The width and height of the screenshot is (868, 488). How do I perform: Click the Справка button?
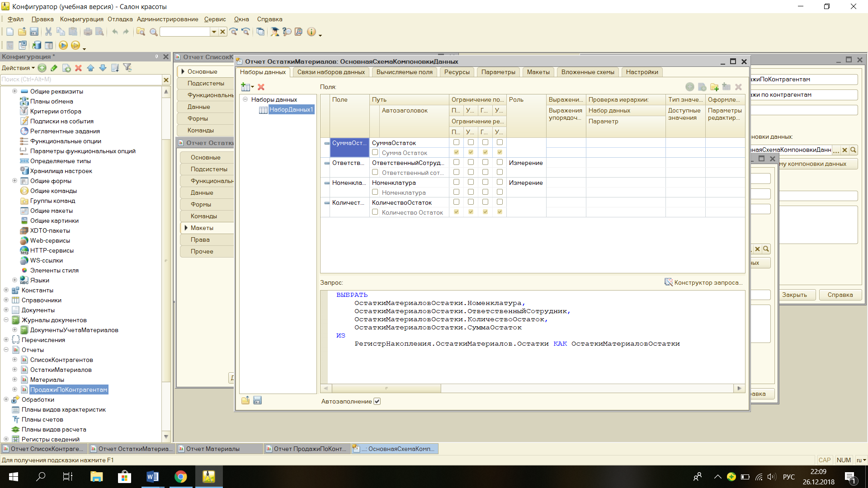click(x=840, y=295)
